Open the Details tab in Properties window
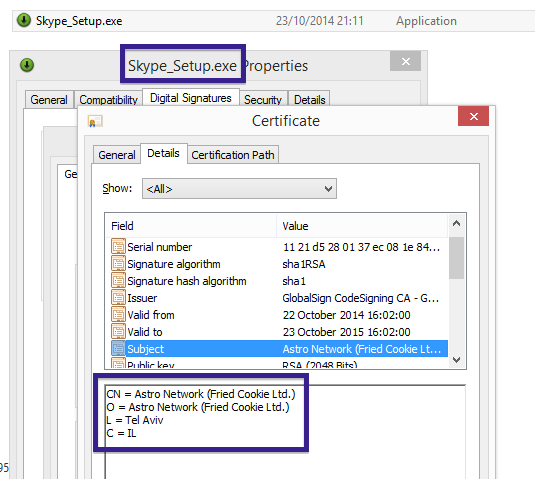Screen dimensions: 535x479 pyautogui.click(x=309, y=100)
